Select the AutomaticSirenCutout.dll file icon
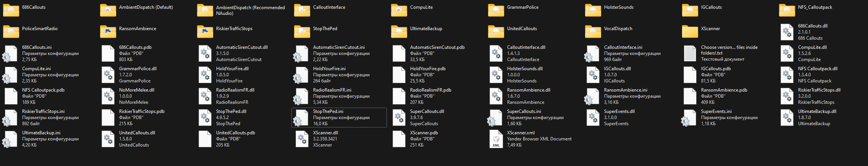The width and height of the screenshot is (868, 166). [205, 53]
